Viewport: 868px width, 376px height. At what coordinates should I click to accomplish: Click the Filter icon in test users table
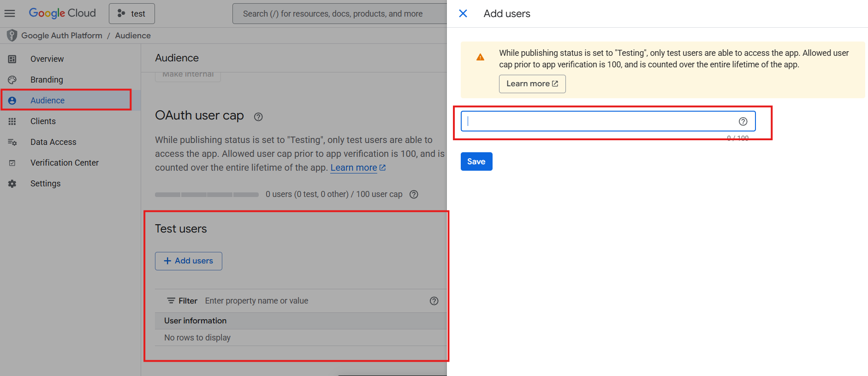[171, 301]
